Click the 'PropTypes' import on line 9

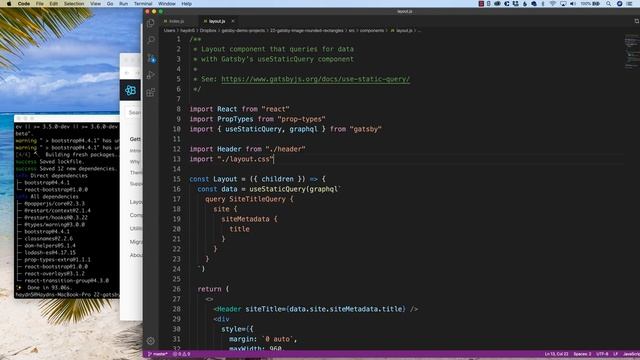(x=235, y=119)
